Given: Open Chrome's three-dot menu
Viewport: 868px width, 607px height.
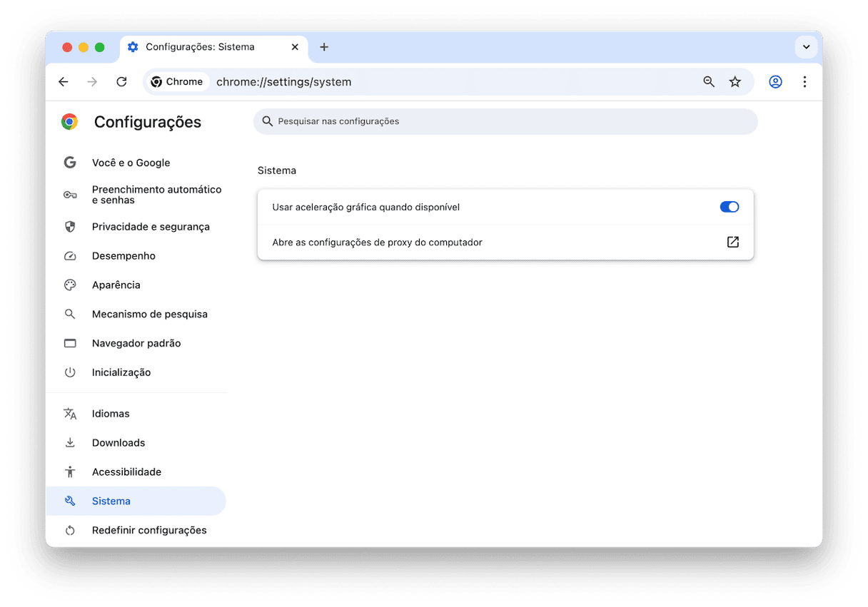Looking at the screenshot, I should point(804,82).
